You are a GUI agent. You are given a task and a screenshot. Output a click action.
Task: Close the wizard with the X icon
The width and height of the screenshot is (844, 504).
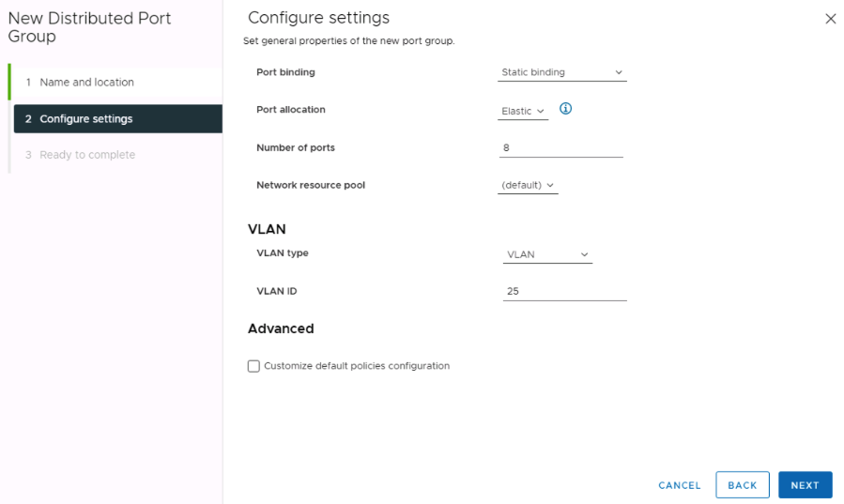[x=831, y=19]
